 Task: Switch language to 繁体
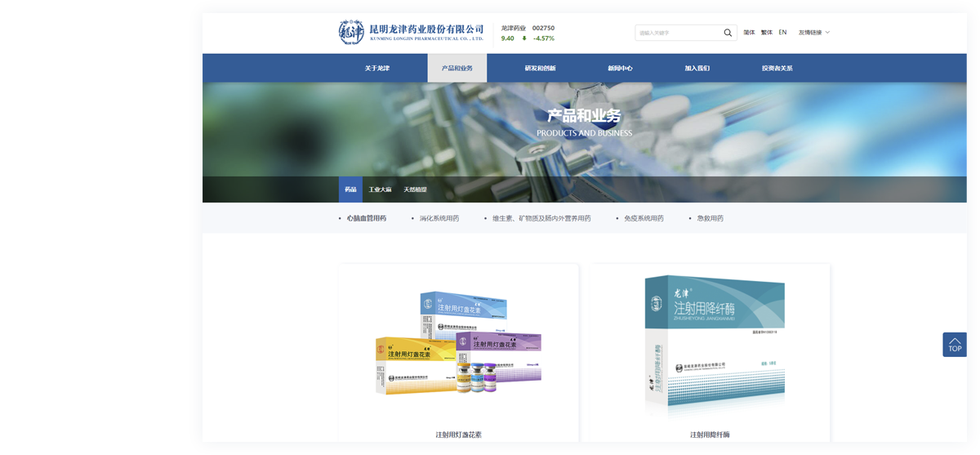click(767, 33)
